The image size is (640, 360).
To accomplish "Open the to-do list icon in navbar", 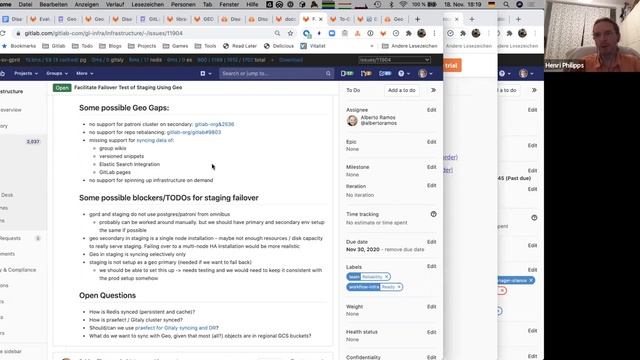I will (x=385, y=73).
